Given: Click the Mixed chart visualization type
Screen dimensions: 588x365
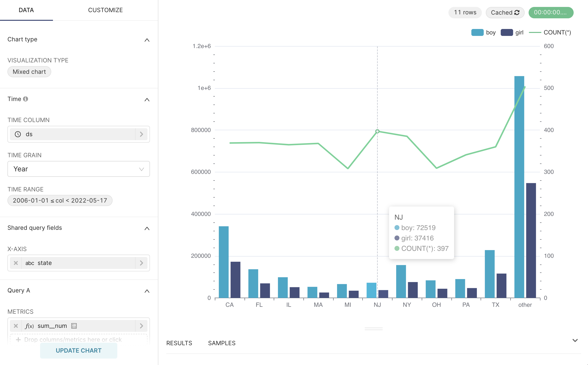Looking at the screenshot, I should coord(29,72).
